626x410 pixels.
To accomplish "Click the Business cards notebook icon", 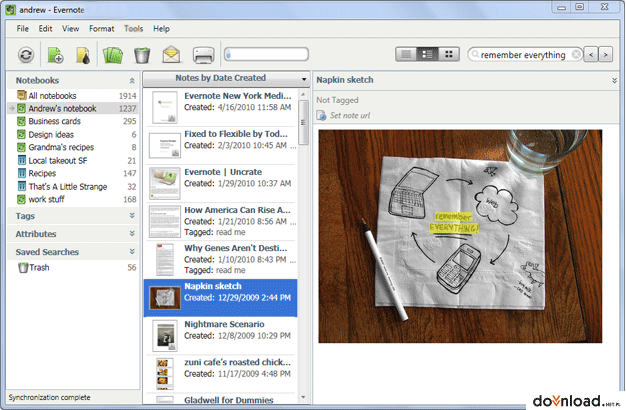I will [x=22, y=121].
